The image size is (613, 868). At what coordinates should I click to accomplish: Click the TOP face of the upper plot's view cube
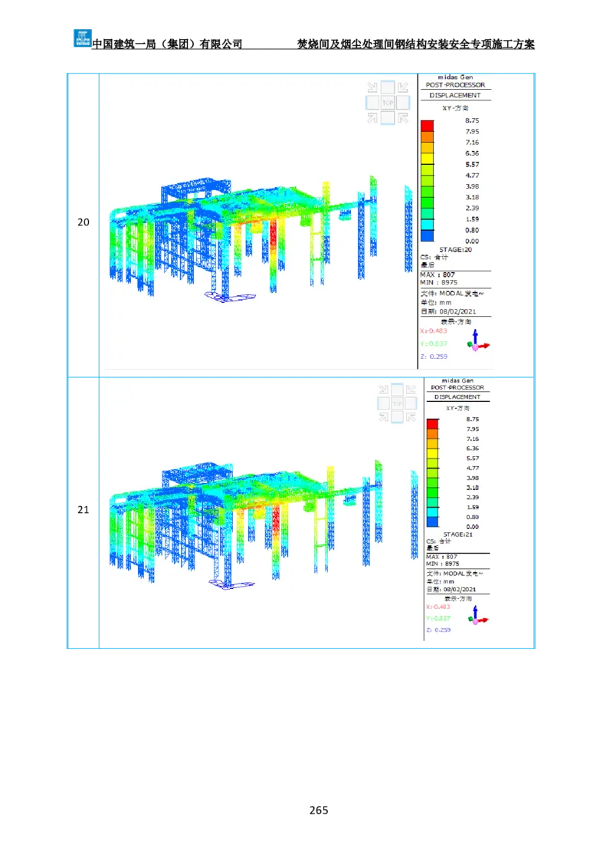coord(387,103)
